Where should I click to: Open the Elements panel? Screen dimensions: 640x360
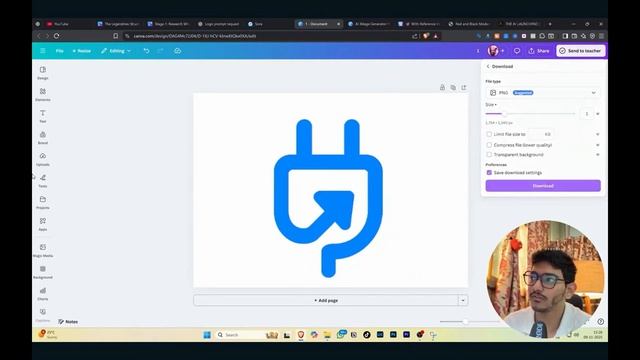point(42,94)
